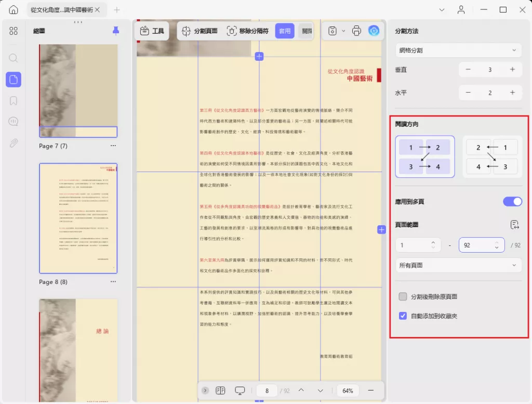This screenshot has width=532, height=404.
Task: Enable the 分割後刪除原頁面 checkbox
Action: [x=402, y=296]
